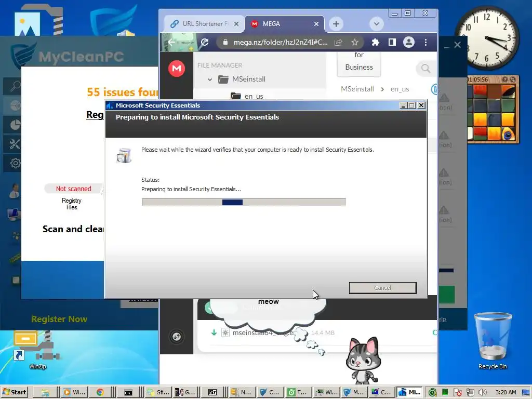The height and width of the screenshot is (399, 532).
Task: Click Action Center flag tray icon
Action: [457, 392]
